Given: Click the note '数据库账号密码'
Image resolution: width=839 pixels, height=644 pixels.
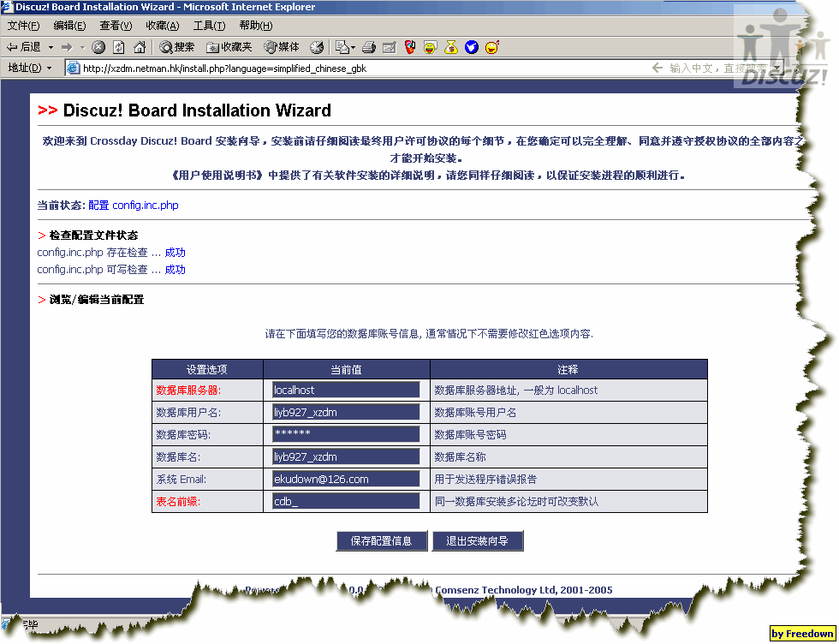Looking at the screenshot, I should (x=470, y=434).
